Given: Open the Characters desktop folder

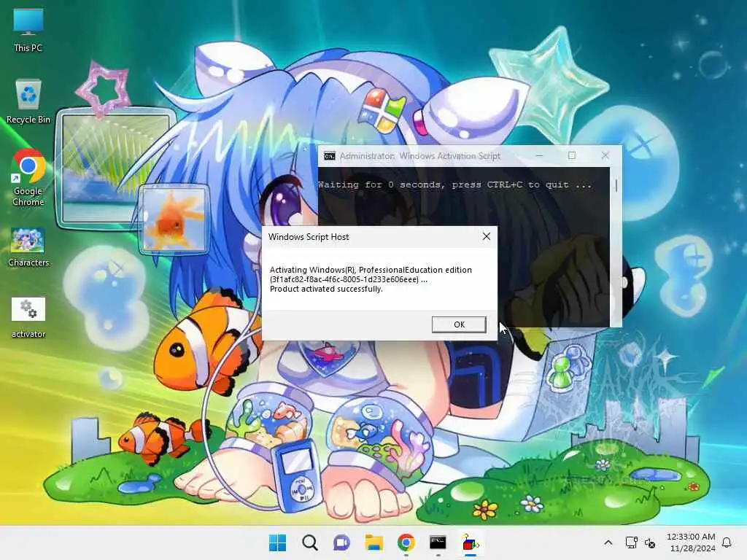Looking at the screenshot, I should click(28, 246).
